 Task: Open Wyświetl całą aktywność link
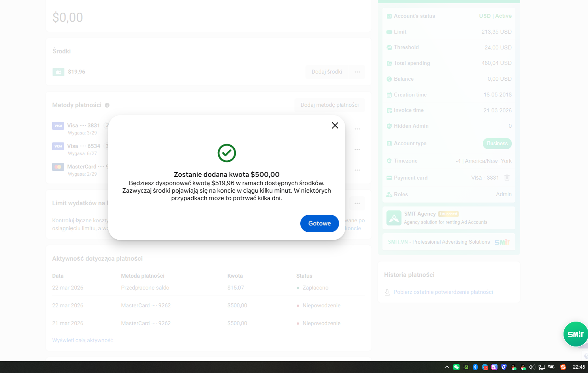coord(83,340)
